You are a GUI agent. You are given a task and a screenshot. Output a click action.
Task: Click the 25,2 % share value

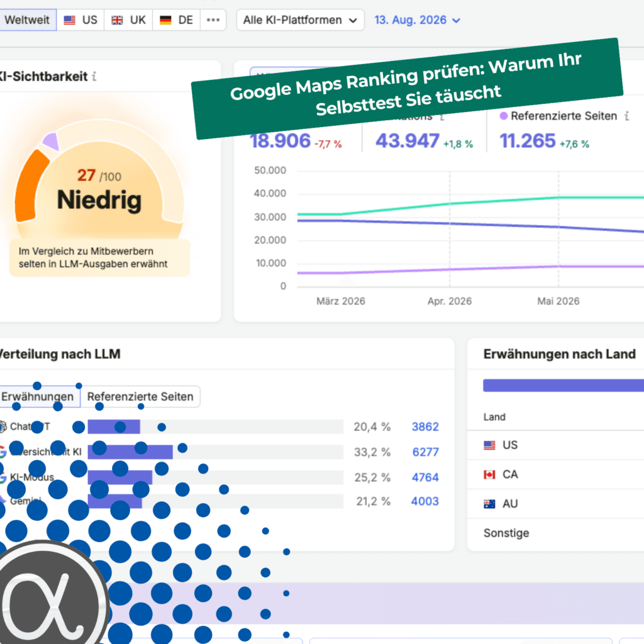[372, 478]
